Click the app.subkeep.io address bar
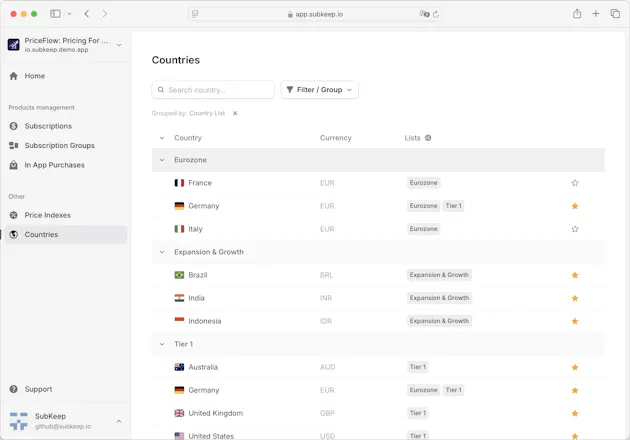 (315, 14)
